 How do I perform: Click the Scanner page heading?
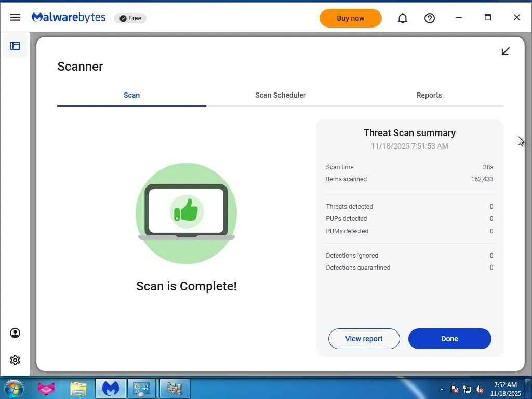(80, 66)
